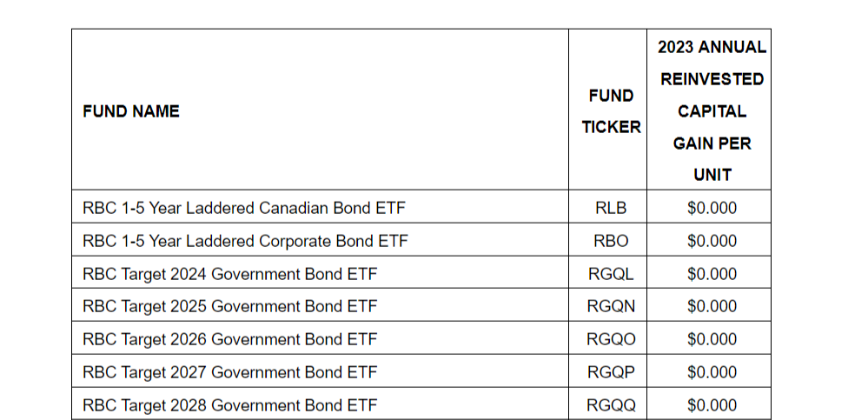Click the RGQQ ticker symbol
This screenshot has height=420, width=868.
(x=611, y=405)
